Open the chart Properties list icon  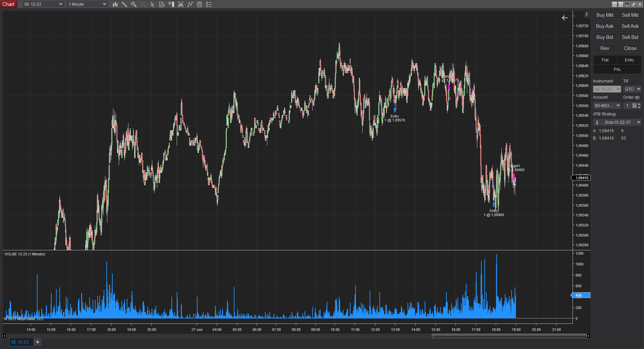[209, 4]
